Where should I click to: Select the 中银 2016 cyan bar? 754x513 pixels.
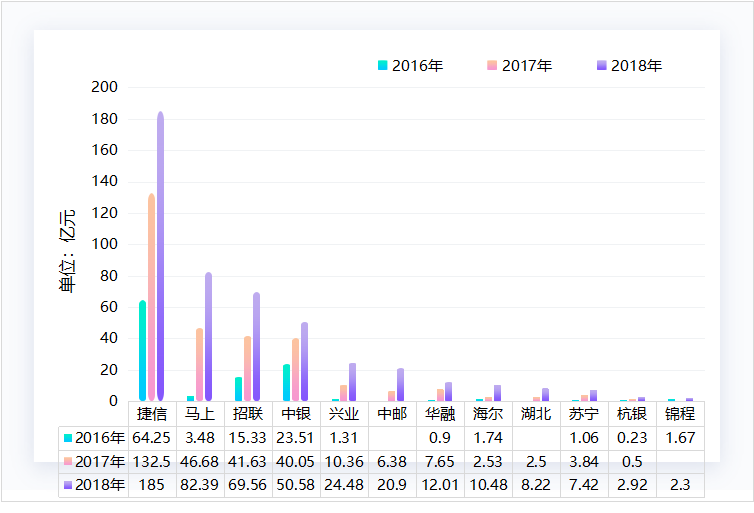click(x=286, y=383)
